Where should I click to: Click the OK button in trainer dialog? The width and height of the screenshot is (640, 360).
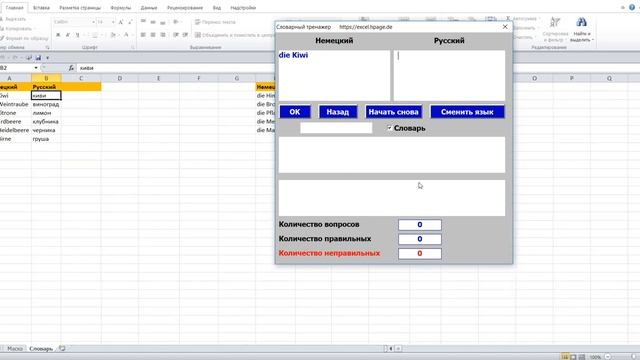pos(295,112)
